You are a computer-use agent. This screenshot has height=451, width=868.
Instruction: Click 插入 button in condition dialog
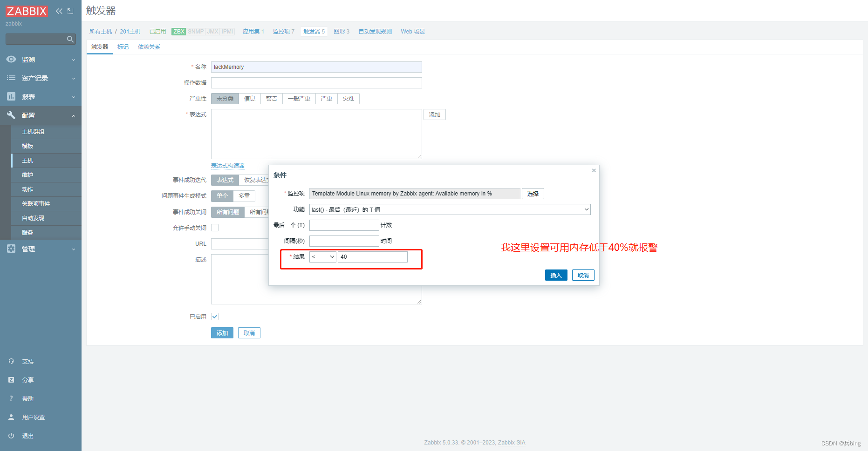pos(556,275)
